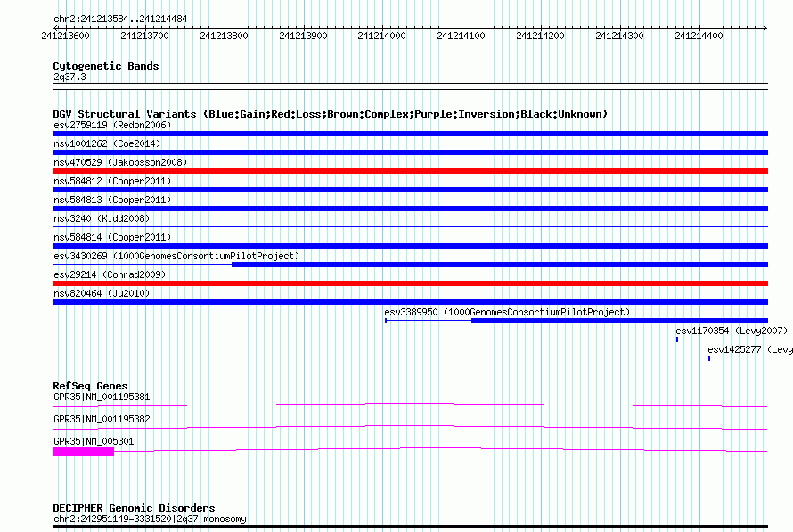Open the RefSeq Genes track title
The image size is (793, 532).
click(90, 386)
